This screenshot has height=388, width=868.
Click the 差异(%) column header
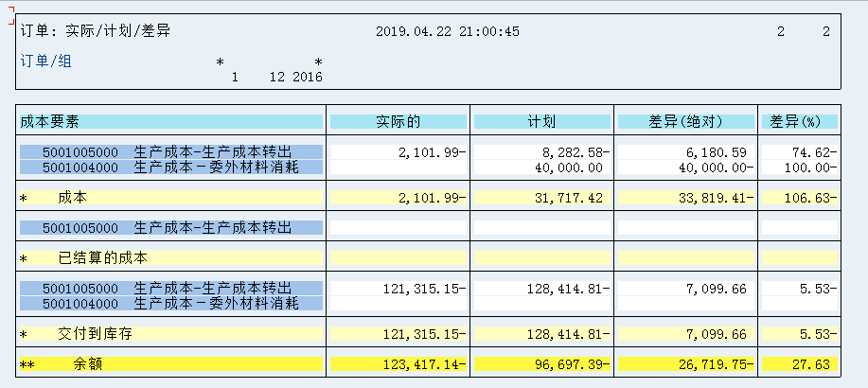800,122
